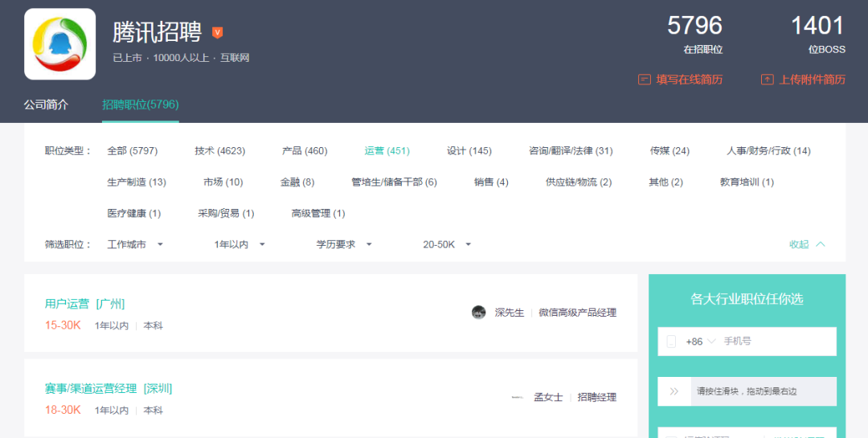Filter by 技术 (4623)
Image resolution: width=868 pixels, height=438 pixels.
pos(219,150)
